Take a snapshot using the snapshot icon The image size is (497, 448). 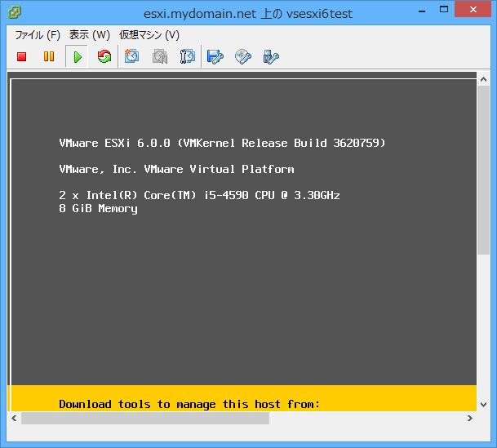click(x=131, y=56)
